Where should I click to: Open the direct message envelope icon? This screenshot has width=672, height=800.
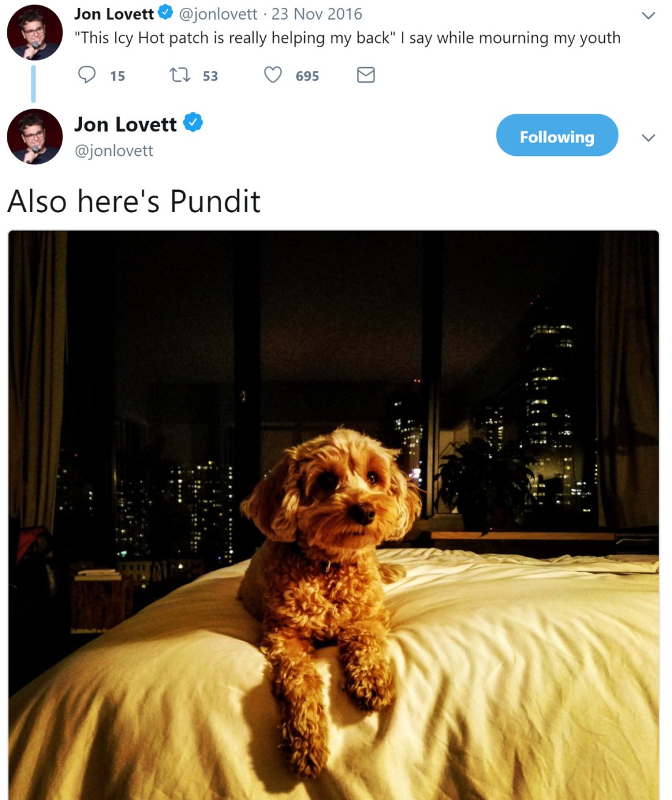click(365, 75)
